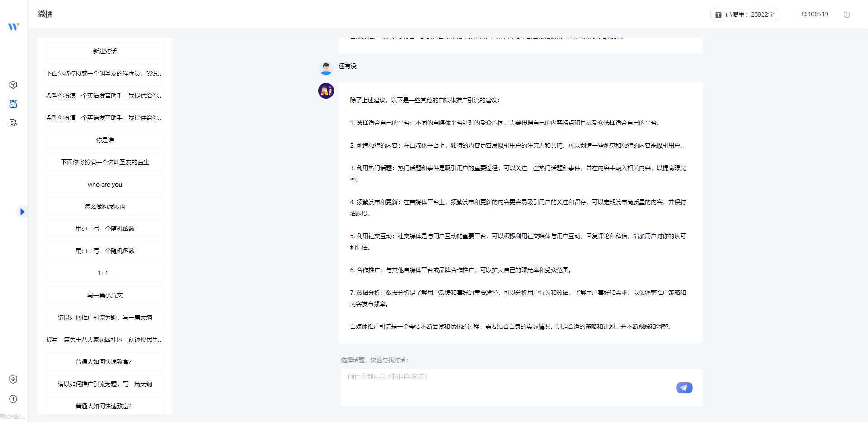Open the 怎么做狗屎炒肉 conversation
The image size is (868, 422).
(x=105, y=206)
